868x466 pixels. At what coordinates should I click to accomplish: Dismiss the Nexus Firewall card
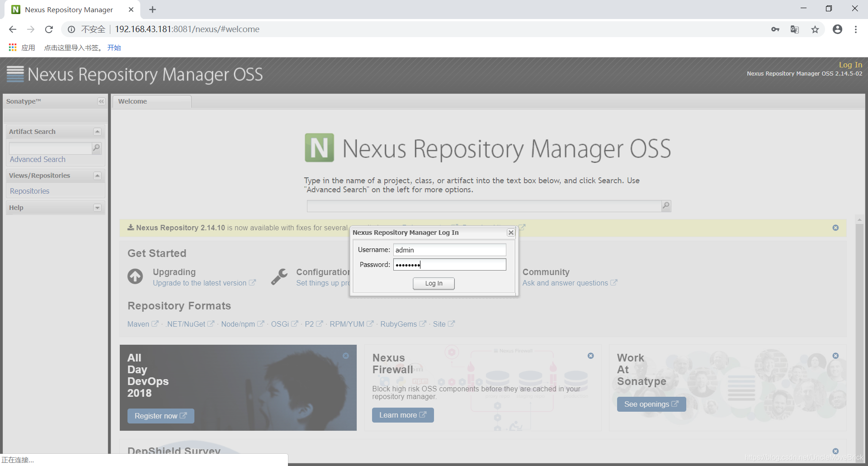(590, 356)
